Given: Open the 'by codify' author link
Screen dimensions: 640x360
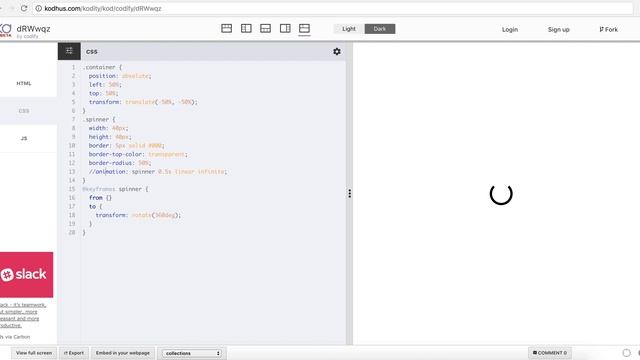Looking at the screenshot, I should point(27,36).
